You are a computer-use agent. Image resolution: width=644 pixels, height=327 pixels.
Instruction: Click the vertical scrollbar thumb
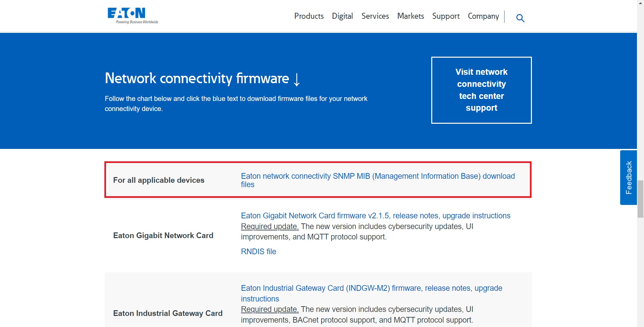point(640,199)
